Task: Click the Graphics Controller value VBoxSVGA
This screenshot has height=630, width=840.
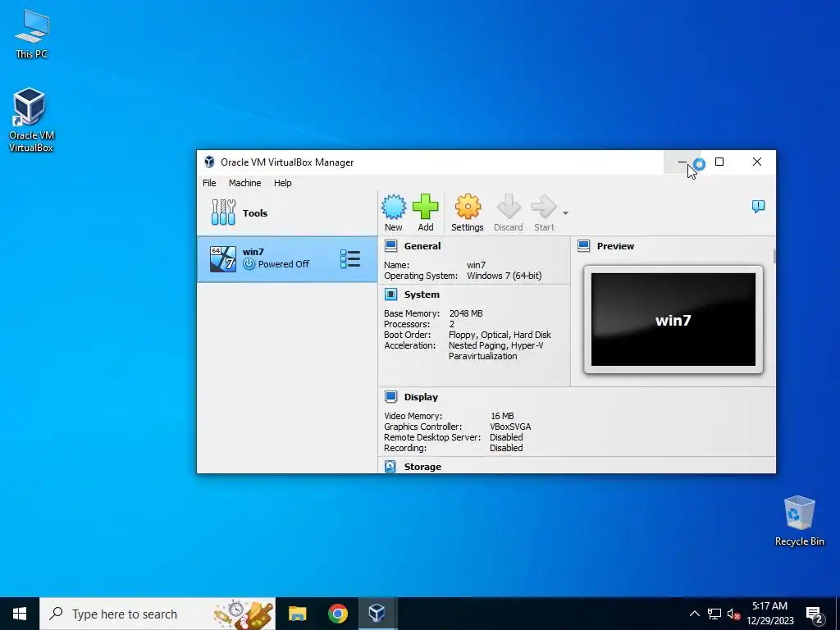Action: tap(510, 427)
